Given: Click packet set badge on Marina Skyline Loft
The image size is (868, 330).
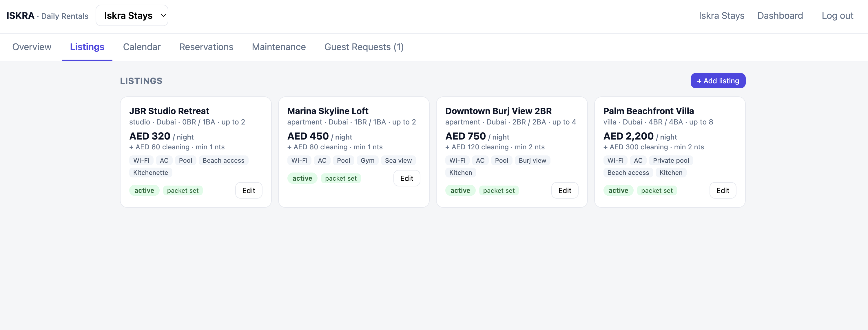Looking at the screenshot, I should click(341, 178).
